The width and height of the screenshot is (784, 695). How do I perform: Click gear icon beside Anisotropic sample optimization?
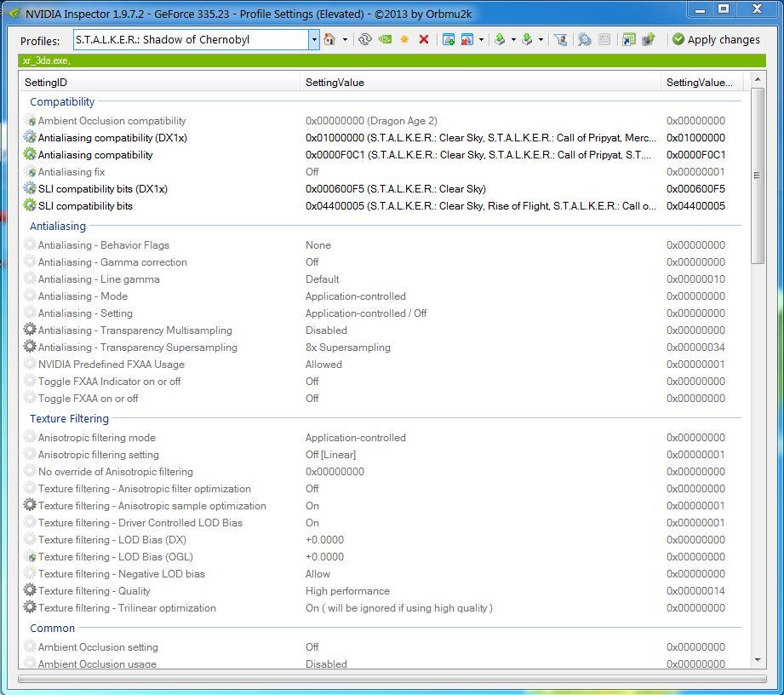click(x=30, y=505)
